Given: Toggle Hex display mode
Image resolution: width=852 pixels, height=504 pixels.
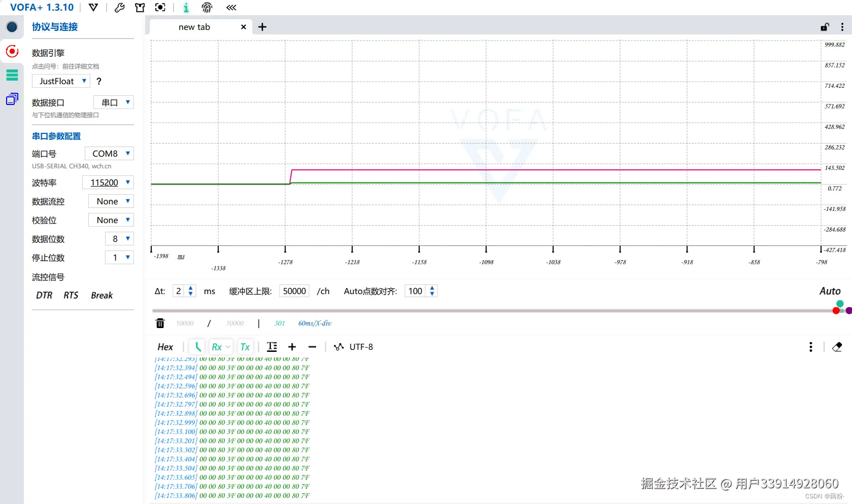Looking at the screenshot, I should [x=165, y=347].
